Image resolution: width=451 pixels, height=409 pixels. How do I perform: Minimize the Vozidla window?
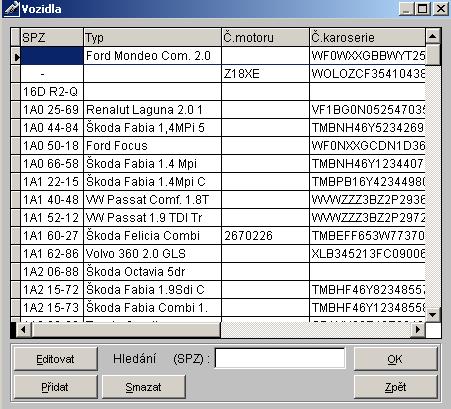coord(406,8)
